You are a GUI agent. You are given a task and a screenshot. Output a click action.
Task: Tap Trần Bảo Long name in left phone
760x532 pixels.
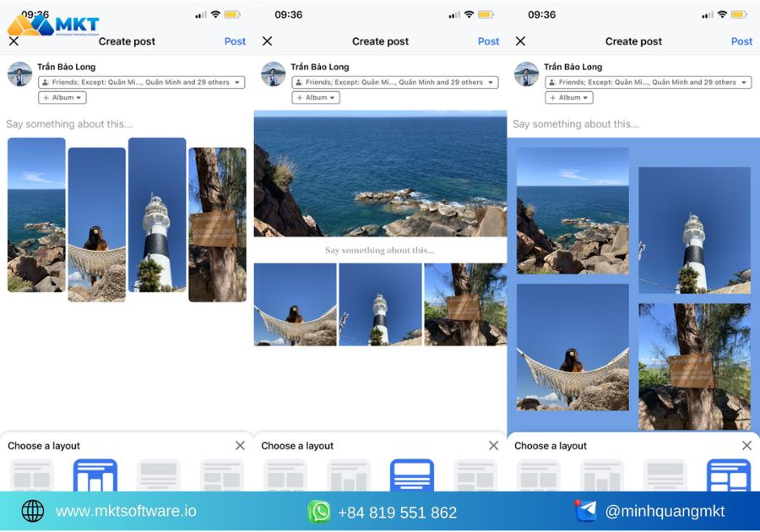67,67
